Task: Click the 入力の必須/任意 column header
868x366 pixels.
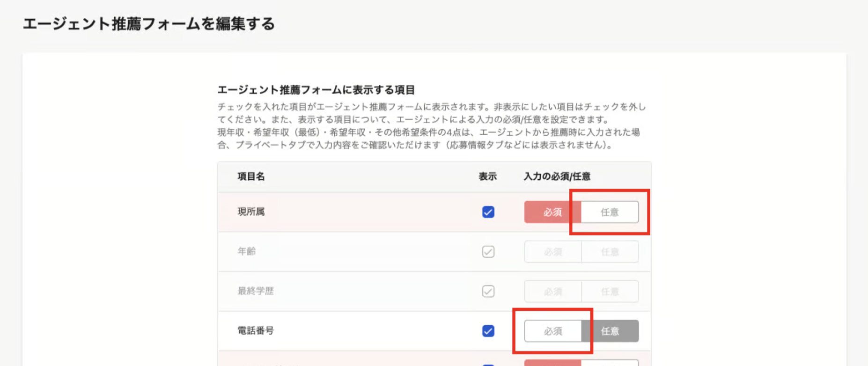Action: (557, 176)
